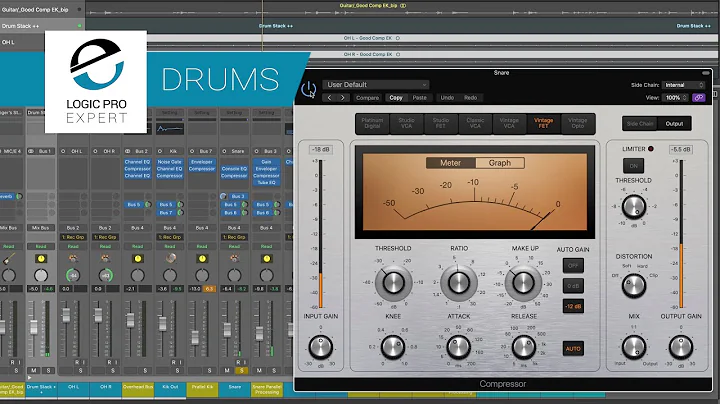Click the OH L pan knob

(x=73, y=275)
